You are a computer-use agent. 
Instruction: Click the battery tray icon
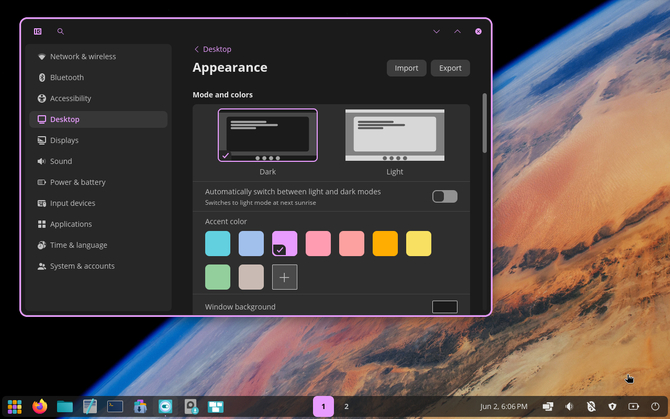point(634,406)
